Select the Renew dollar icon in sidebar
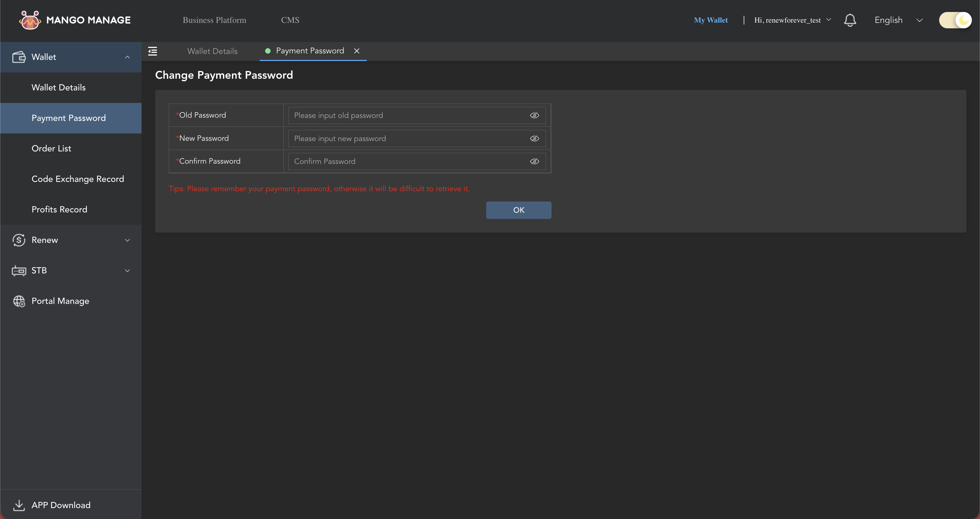This screenshot has width=980, height=519. [x=19, y=240]
